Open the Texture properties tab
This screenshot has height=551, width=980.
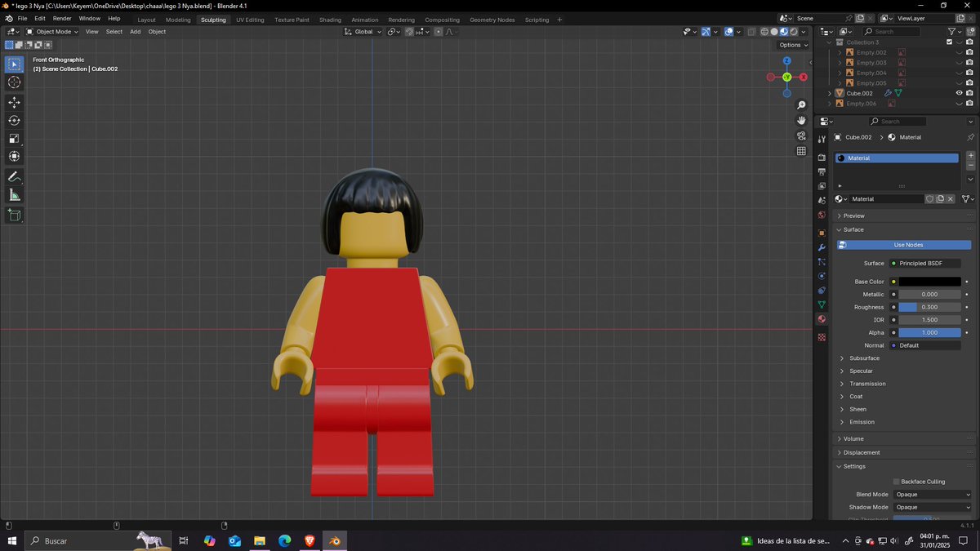click(822, 337)
